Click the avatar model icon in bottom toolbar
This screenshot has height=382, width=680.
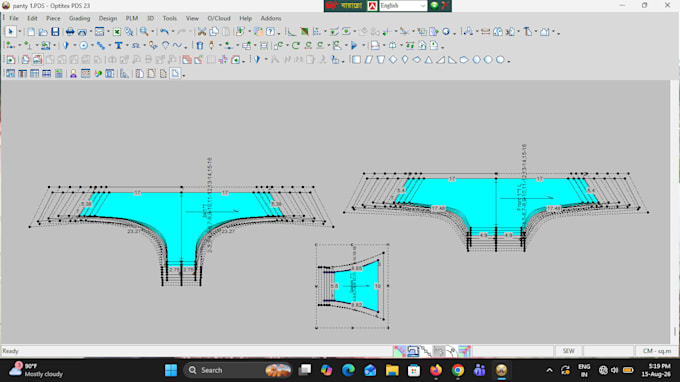[73, 74]
